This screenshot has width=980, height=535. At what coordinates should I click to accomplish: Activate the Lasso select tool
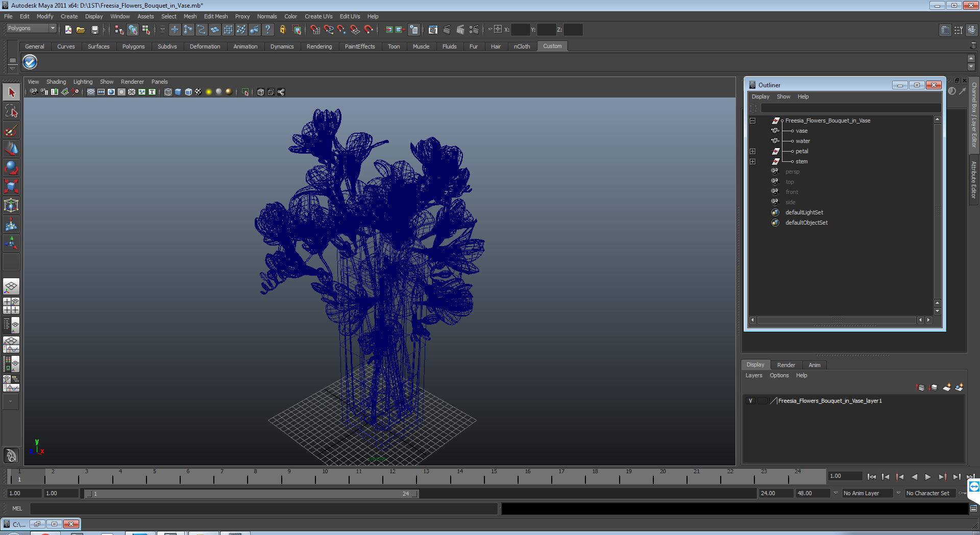pos(11,111)
